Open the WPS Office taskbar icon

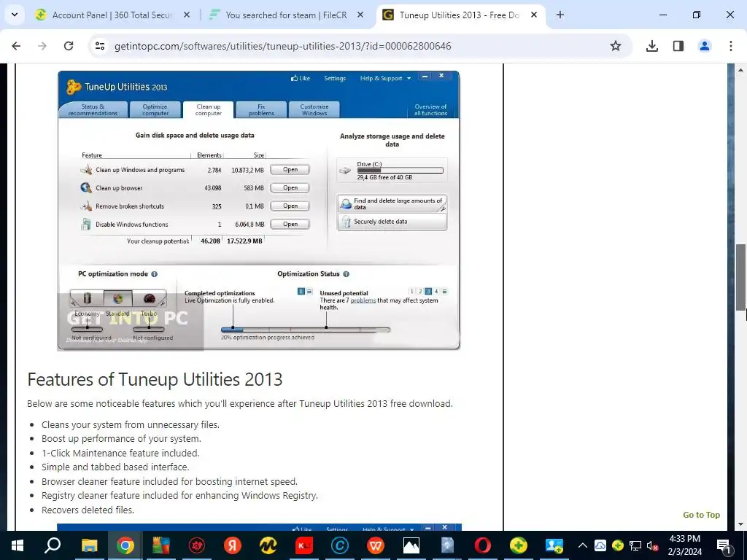click(x=376, y=545)
